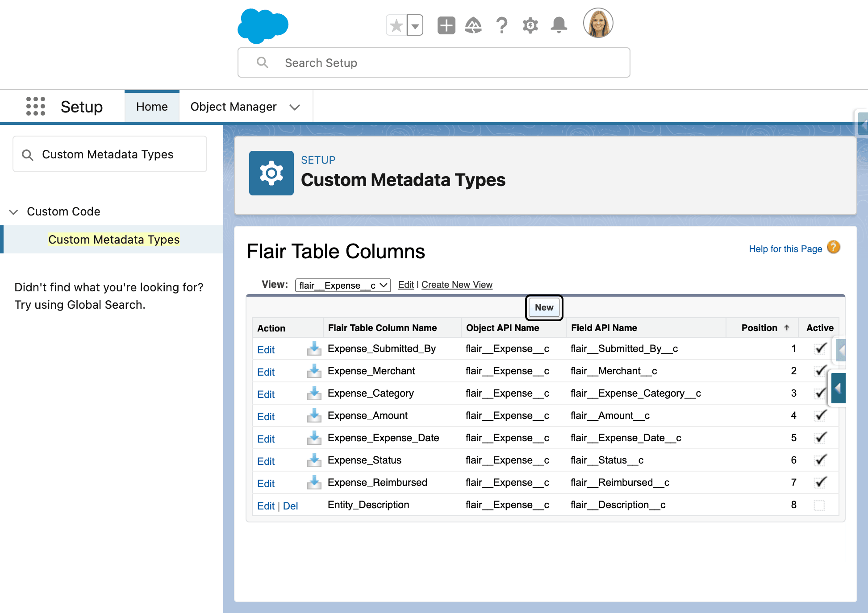Click Active checkmark for Expense_Status
This screenshot has width=868, height=613.
pyautogui.click(x=820, y=460)
